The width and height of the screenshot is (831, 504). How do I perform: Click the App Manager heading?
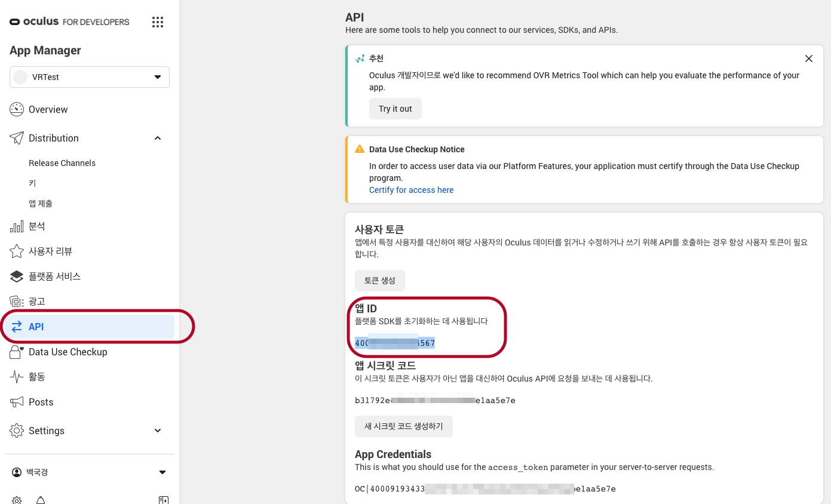(45, 50)
